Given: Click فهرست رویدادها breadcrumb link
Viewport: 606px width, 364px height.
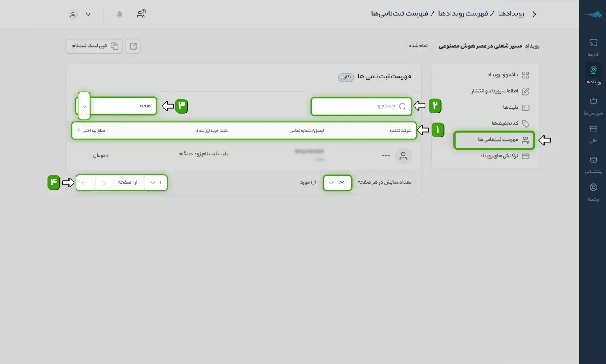Looking at the screenshot, I should (463, 14).
